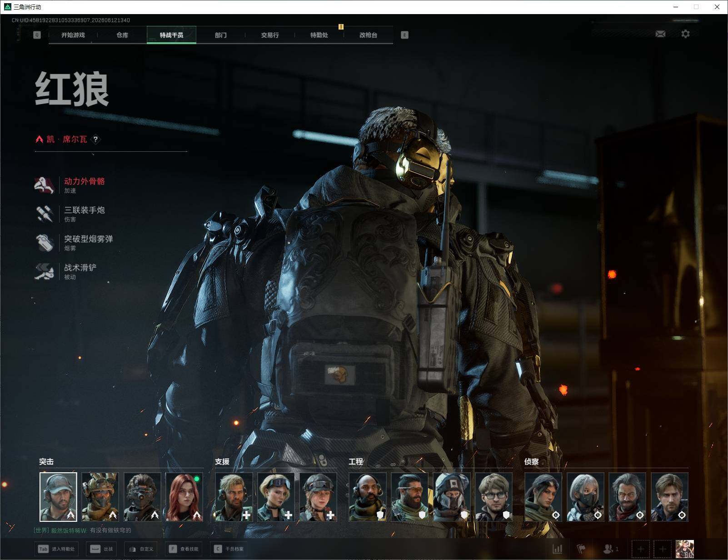The height and width of the screenshot is (560, 728).
Task: Open the 交易行 tab
Action: pyautogui.click(x=270, y=35)
